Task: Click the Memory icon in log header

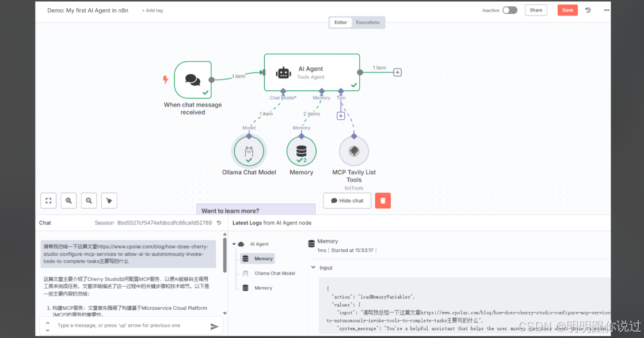Action: tap(311, 244)
